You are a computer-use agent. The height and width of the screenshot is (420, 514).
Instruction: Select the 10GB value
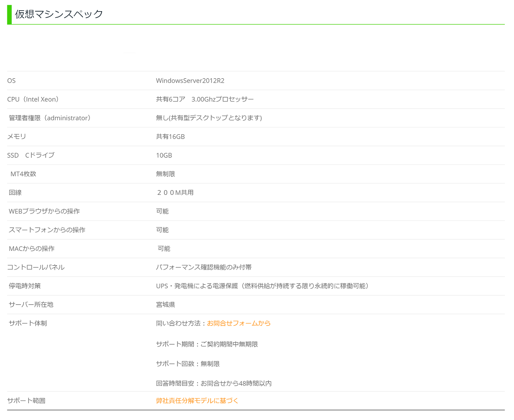[x=164, y=155]
